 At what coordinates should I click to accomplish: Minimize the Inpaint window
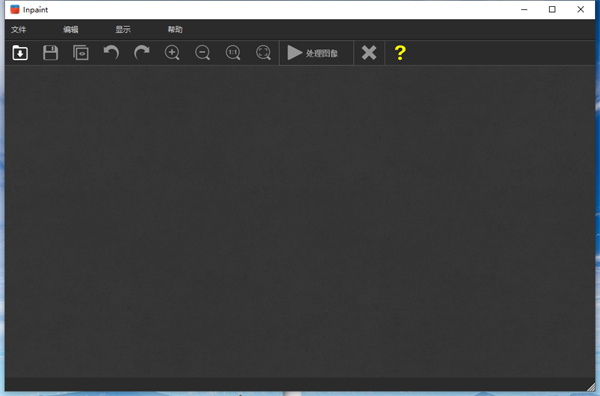coord(524,10)
